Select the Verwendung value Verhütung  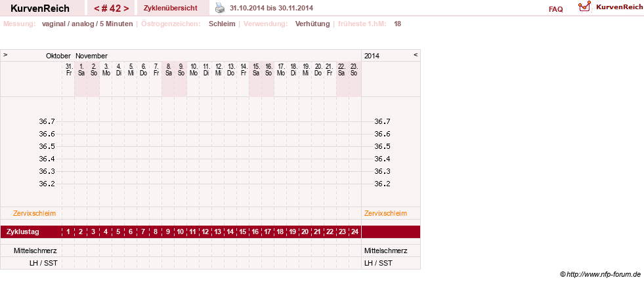click(312, 24)
